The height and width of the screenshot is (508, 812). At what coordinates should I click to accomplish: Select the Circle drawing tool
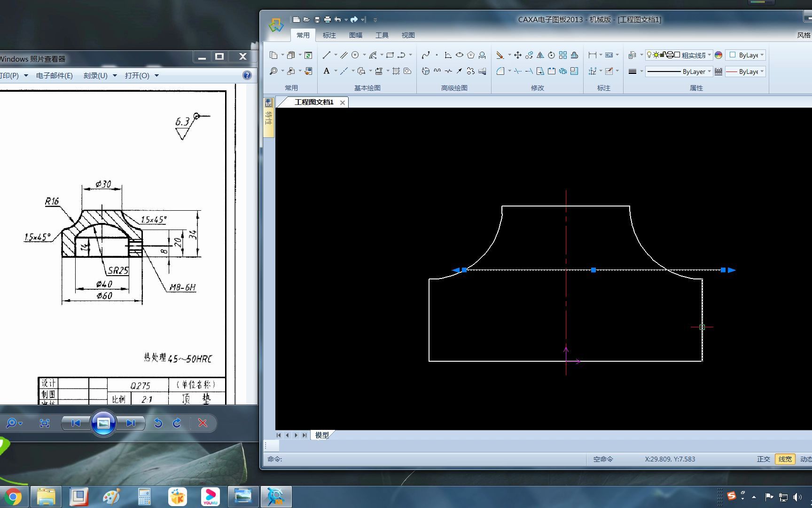pyautogui.click(x=355, y=55)
